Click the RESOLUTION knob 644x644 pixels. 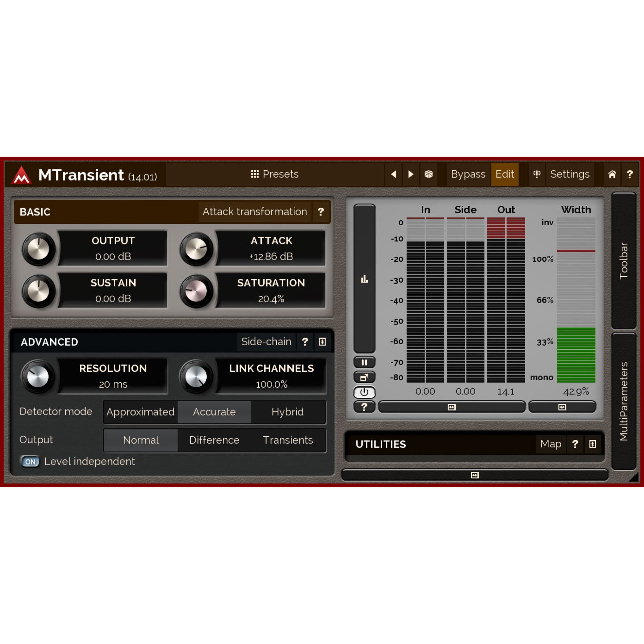point(38,377)
